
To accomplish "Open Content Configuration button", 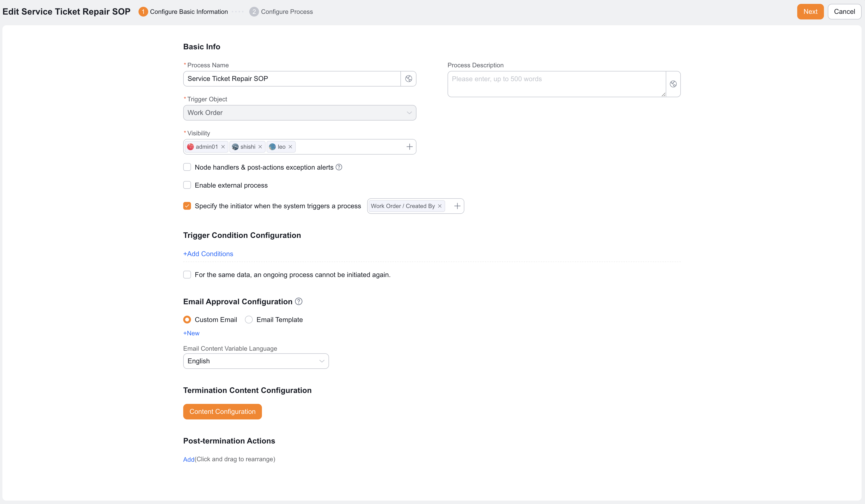I will [222, 412].
